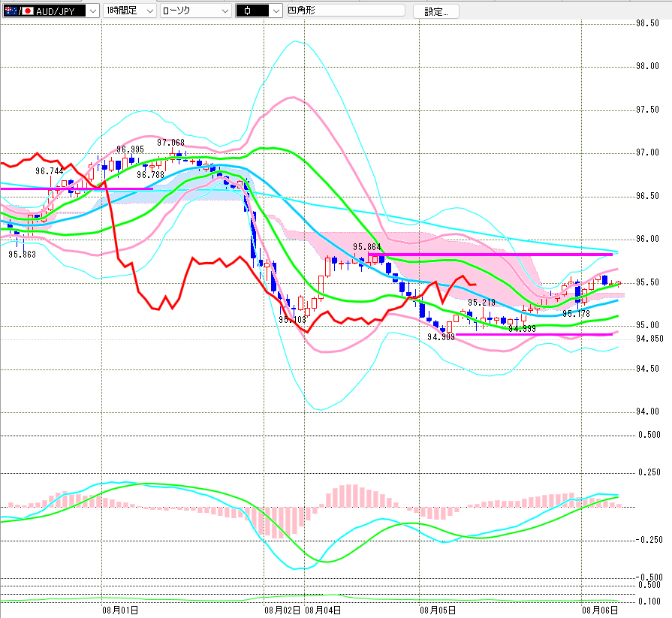The height and width of the screenshot is (618, 672).
Task: Click the 08月01日 date label
Action: coord(120,610)
